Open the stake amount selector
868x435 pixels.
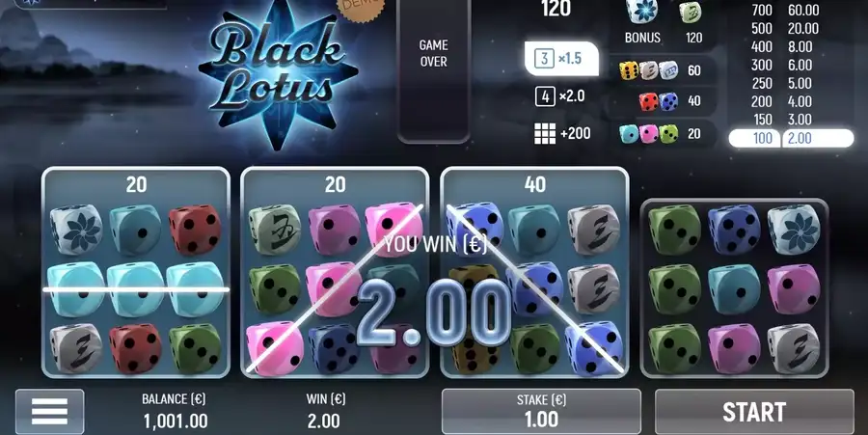[x=541, y=412]
